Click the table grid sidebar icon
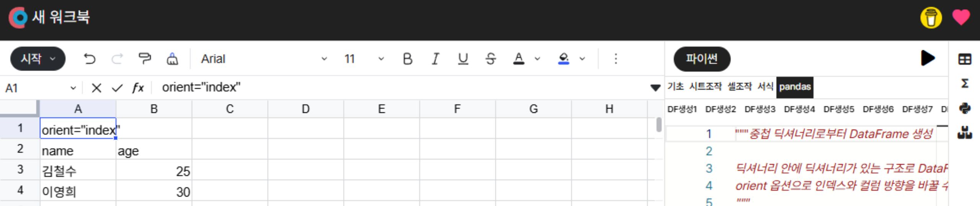This screenshot has width=980, height=206. click(965, 59)
